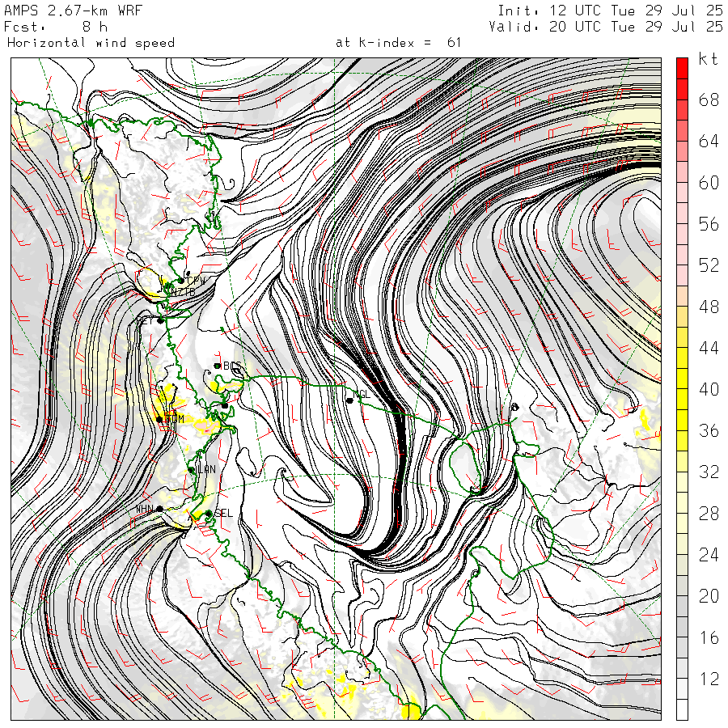Click the PET station label on the map

[x=146, y=320]
